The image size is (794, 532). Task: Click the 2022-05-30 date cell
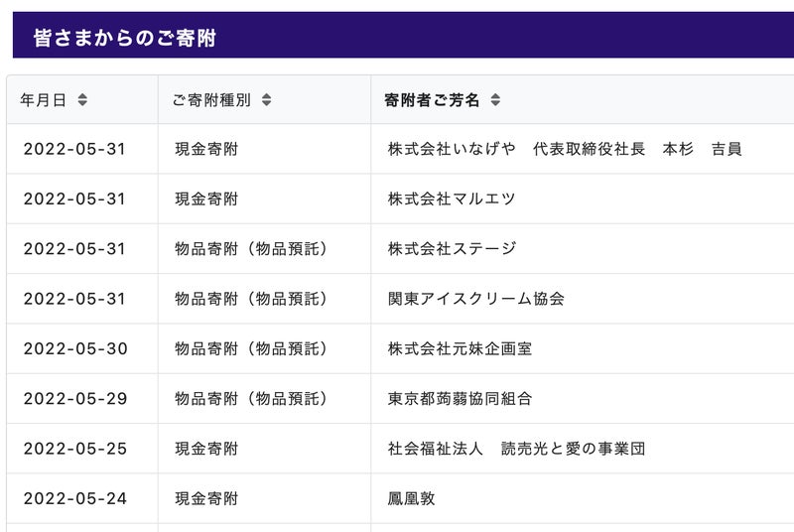(75, 348)
